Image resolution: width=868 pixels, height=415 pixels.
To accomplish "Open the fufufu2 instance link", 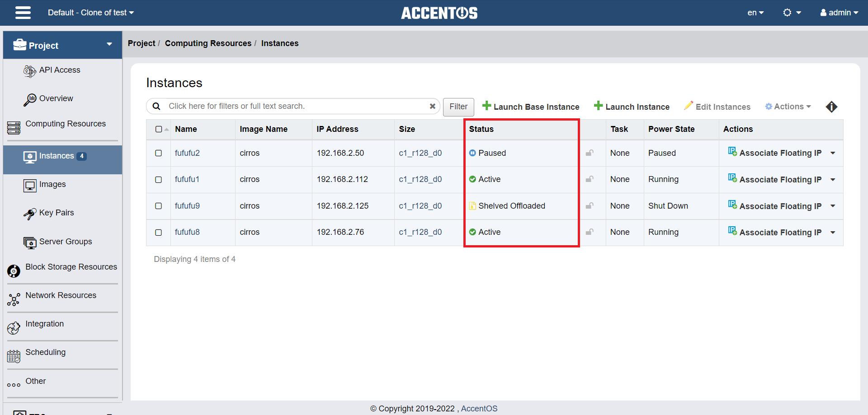I will coord(187,153).
